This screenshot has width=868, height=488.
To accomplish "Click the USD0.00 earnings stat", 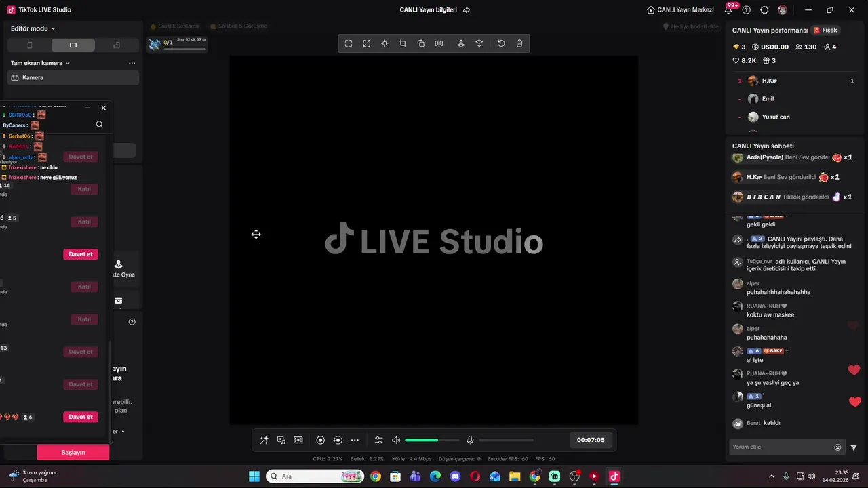I will (770, 47).
